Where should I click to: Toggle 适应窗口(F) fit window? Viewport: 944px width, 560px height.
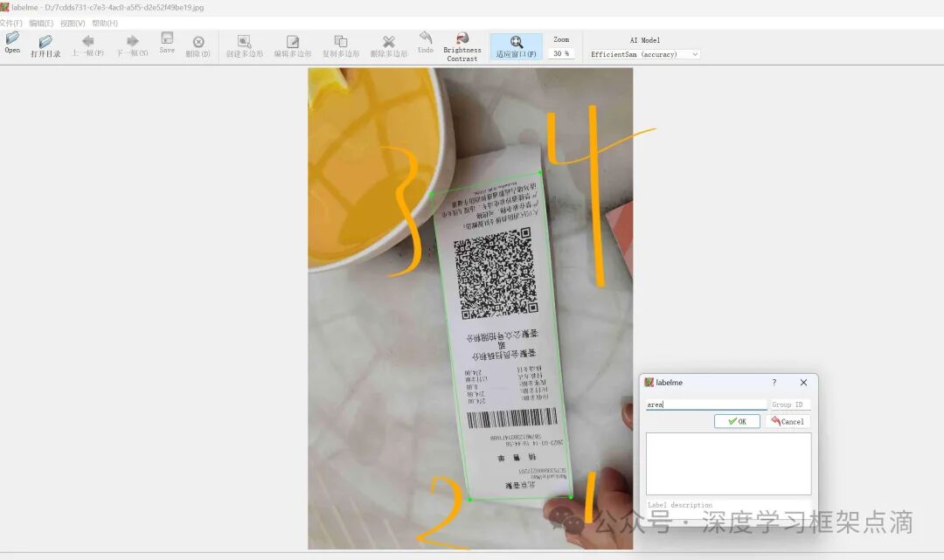(x=516, y=46)
